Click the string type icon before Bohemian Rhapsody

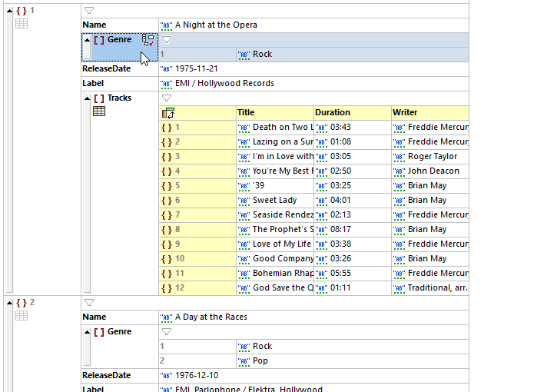pos(244,274)
